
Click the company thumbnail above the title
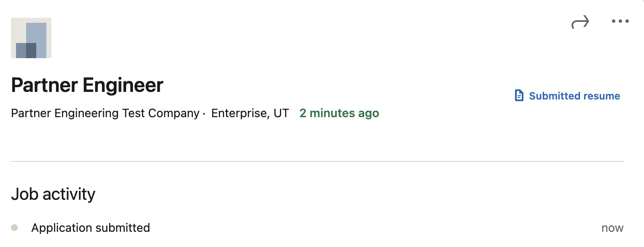point(31,38)
